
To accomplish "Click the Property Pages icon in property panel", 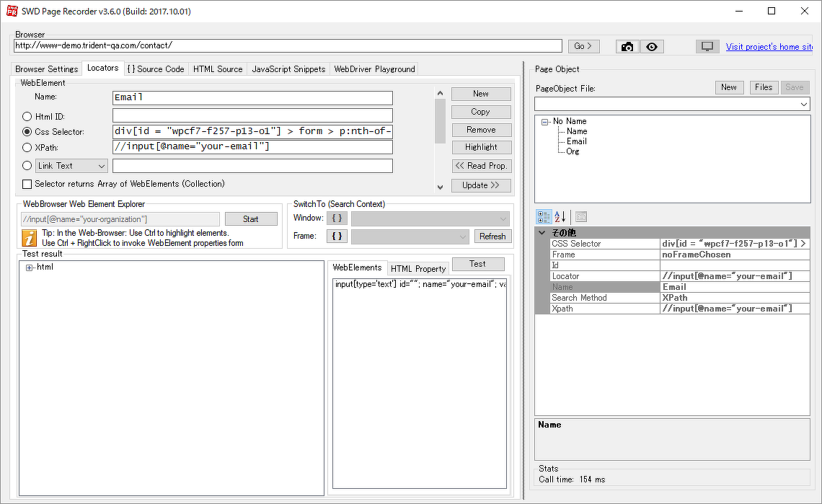I will point(580,216).
